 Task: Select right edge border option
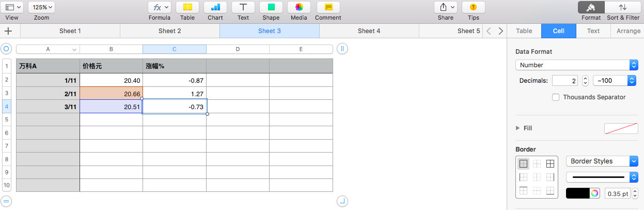pos(551,177)
